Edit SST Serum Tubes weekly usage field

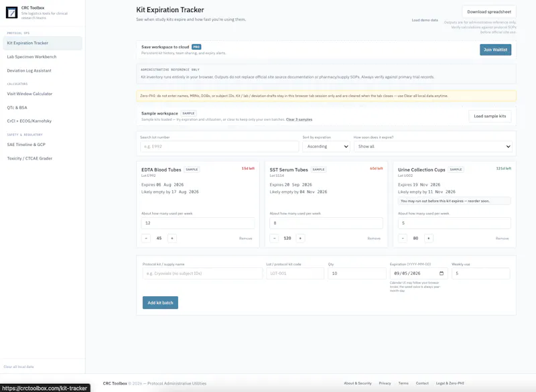pos(326,223)
